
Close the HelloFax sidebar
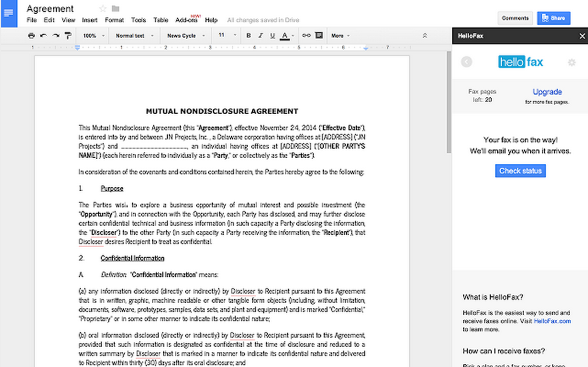point(582,36)
